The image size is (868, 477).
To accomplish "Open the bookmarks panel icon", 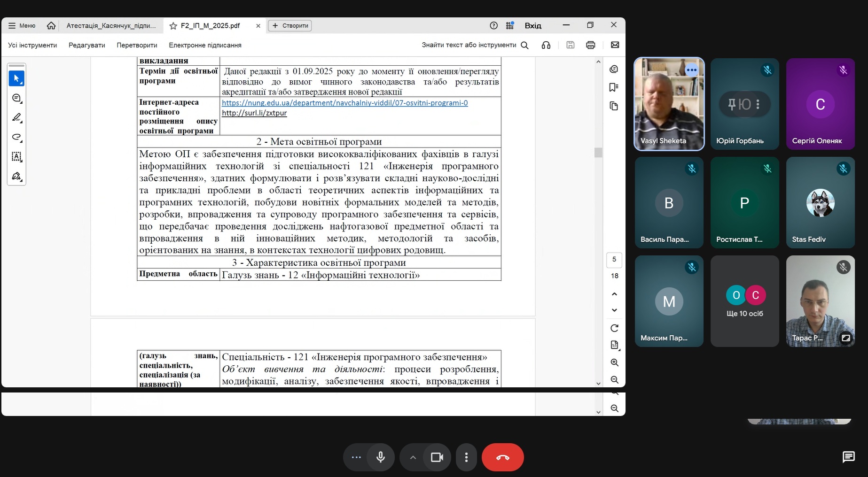I will [614, 87].
